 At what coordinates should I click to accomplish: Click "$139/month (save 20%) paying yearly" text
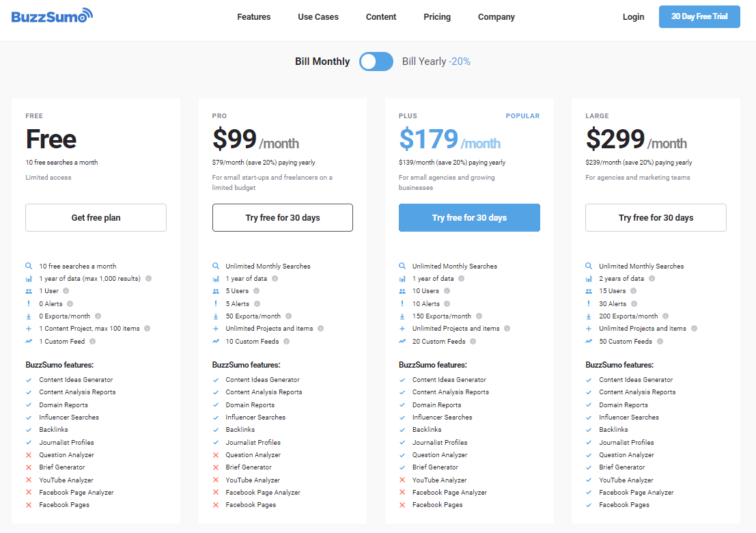[452, 163]
